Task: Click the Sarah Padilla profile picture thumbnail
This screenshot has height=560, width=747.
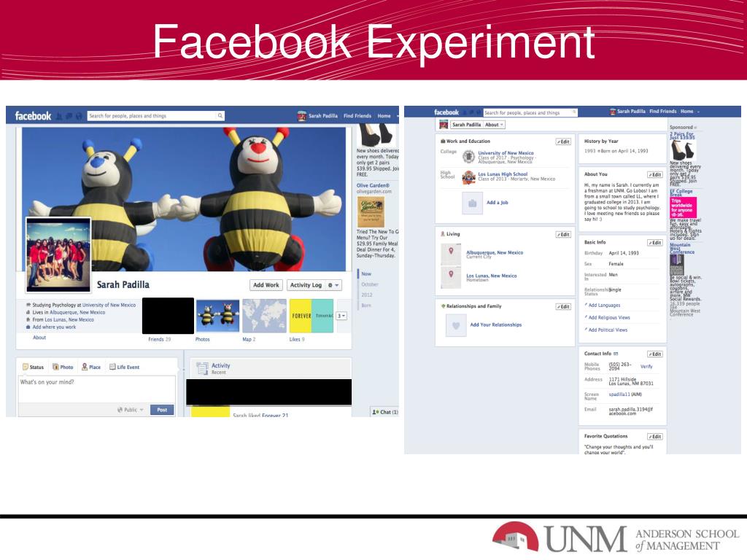Action: tap(58, 254)
